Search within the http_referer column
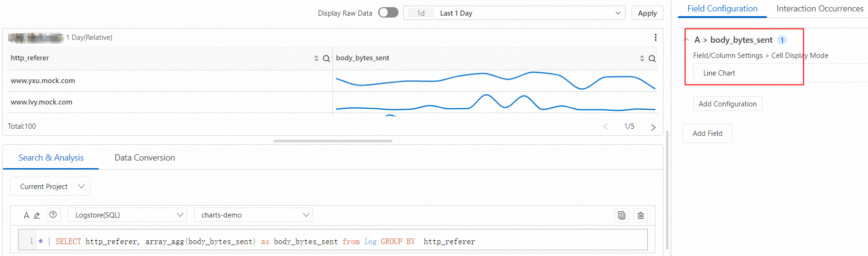Screen dimensions: 868x256 [x=326, y=58]
